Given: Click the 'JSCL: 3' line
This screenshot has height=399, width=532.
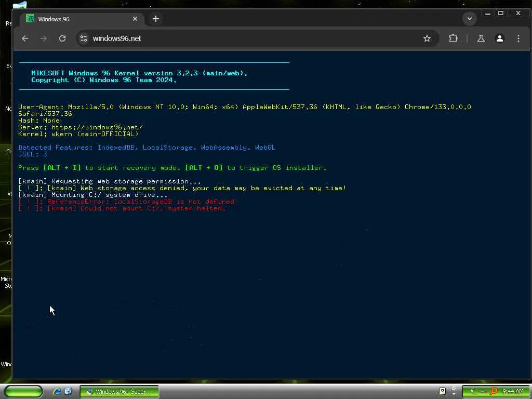Looking at the screenshot, I should [33, 154].
